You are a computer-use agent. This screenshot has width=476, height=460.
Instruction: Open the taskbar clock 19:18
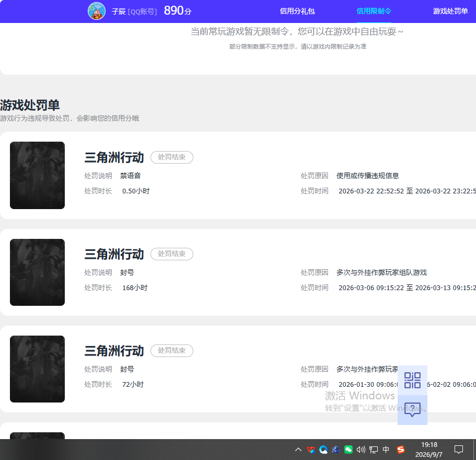(429, 450)
